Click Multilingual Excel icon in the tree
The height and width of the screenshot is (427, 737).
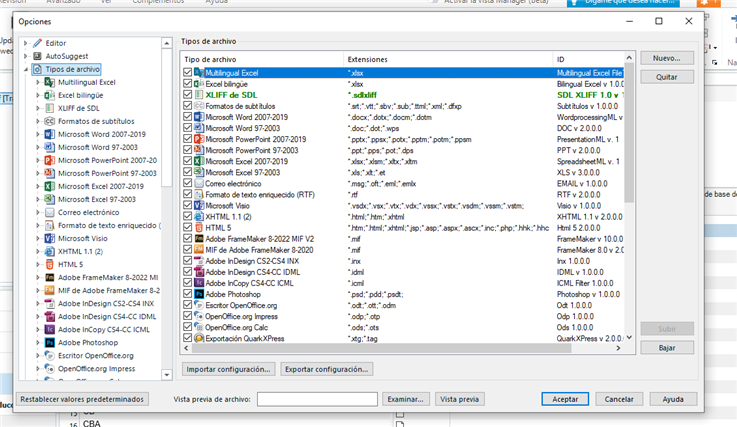click(x=50, y=82)
